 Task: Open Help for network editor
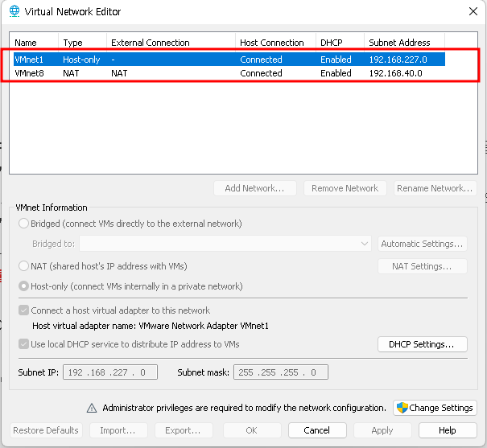tap(448, 430)
